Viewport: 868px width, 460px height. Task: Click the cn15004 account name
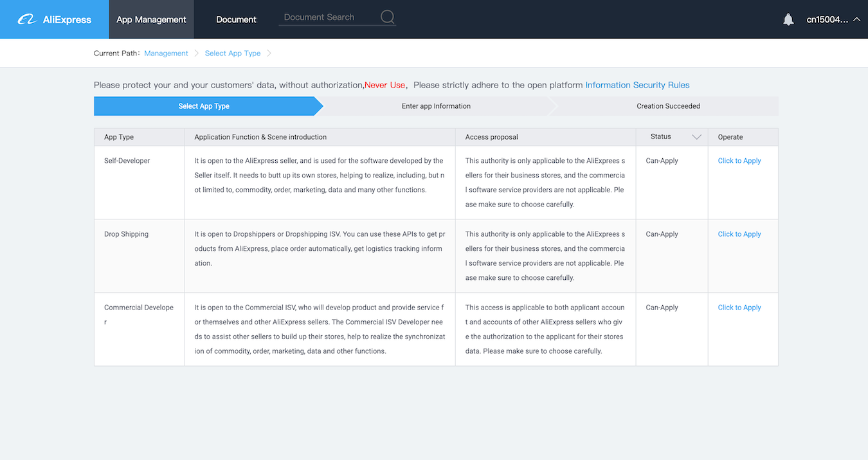(827, 19)
